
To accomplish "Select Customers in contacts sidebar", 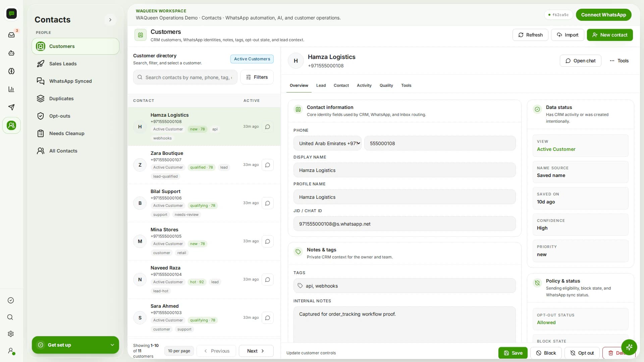I will coord(75,46).
